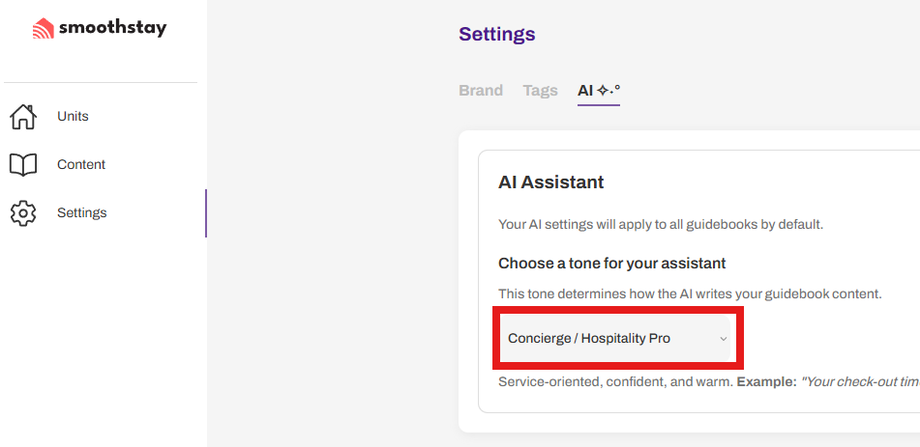This screenshot has width=920, height=447.
Task: Click the 'AI settings will apply' note
Action: tap(660, 224)
